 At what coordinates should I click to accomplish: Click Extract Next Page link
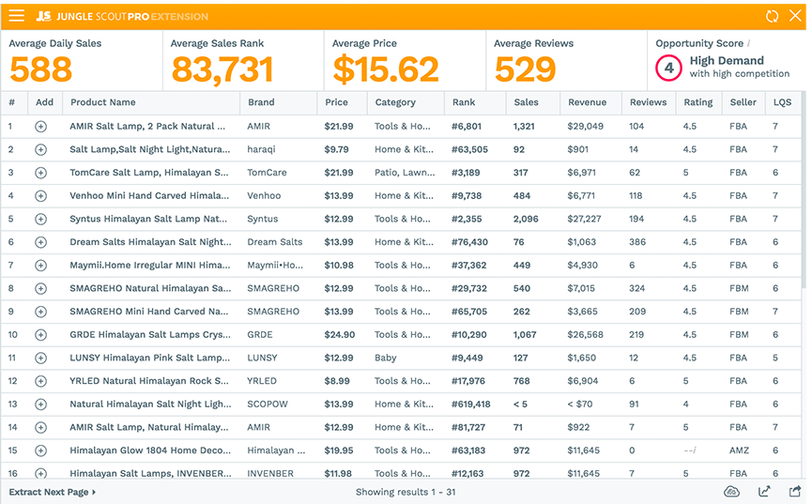(53, 492)
